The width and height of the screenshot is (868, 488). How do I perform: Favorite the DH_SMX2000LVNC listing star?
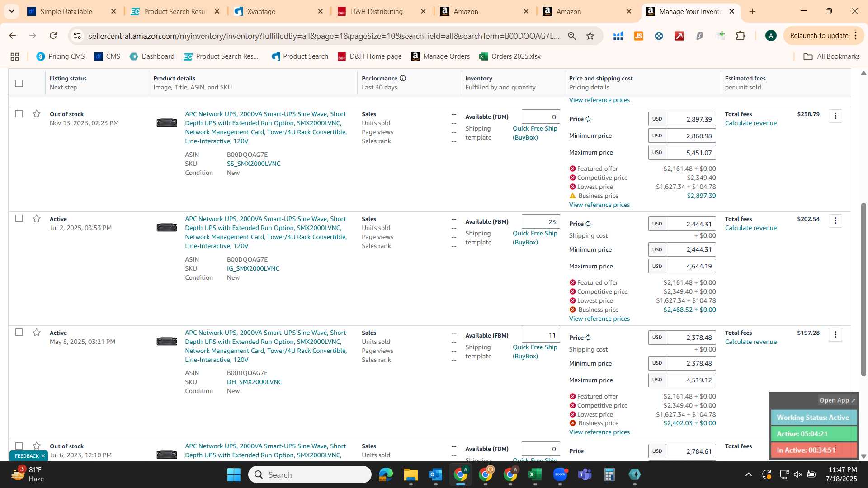click(x=37, y=333)
